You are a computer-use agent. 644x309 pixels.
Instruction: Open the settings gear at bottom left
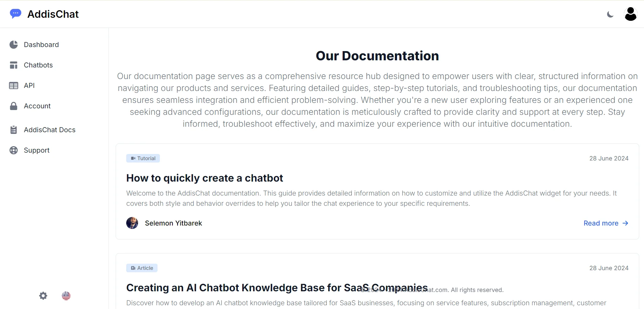[x=43, y=296]
